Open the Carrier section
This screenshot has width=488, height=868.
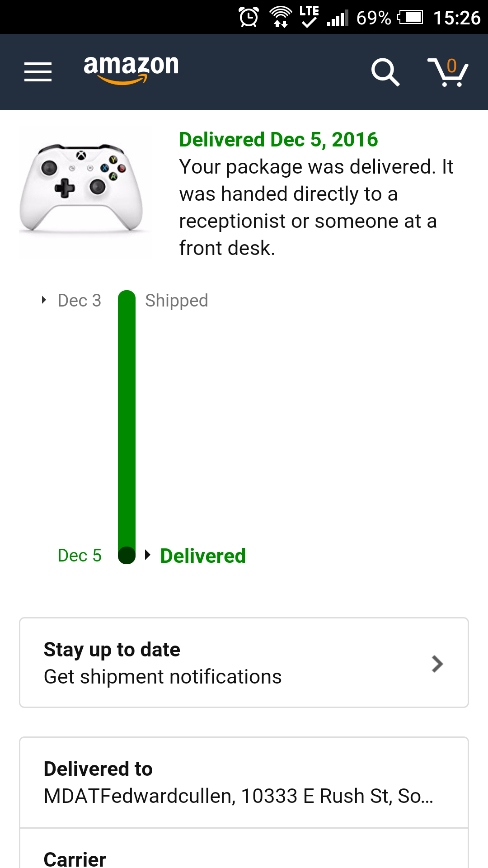click(x=75, y=859)
